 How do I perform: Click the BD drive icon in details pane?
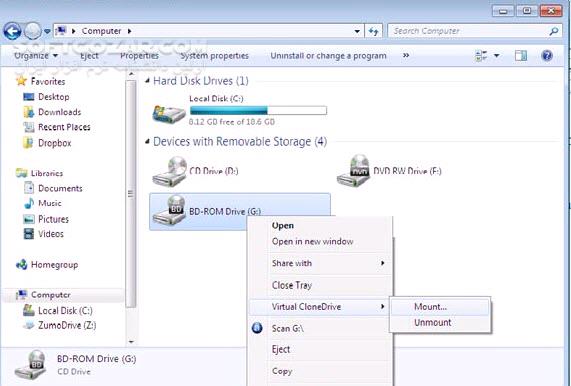(31, 364)
